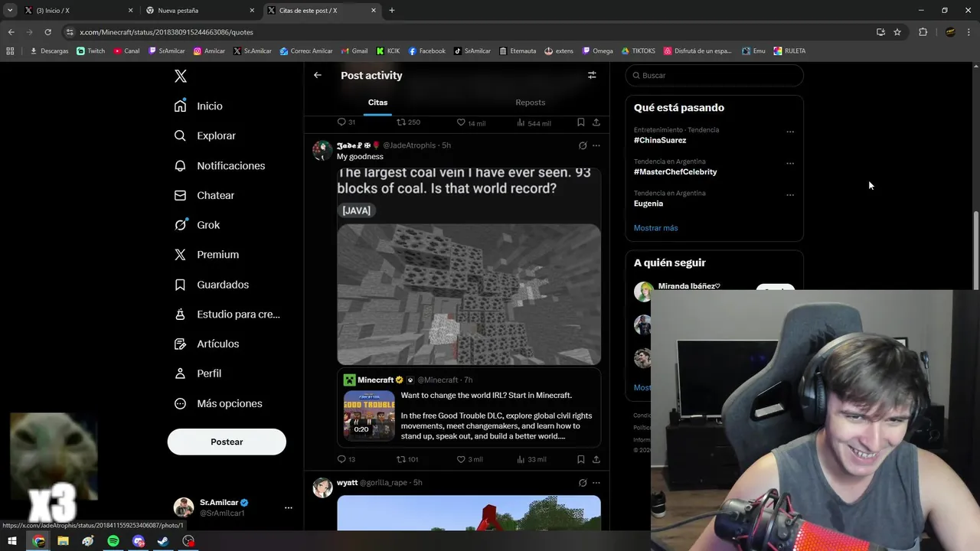Switch to the Citas tab
The height and width of the screenshot is (551, 980).
pos(377,103)
